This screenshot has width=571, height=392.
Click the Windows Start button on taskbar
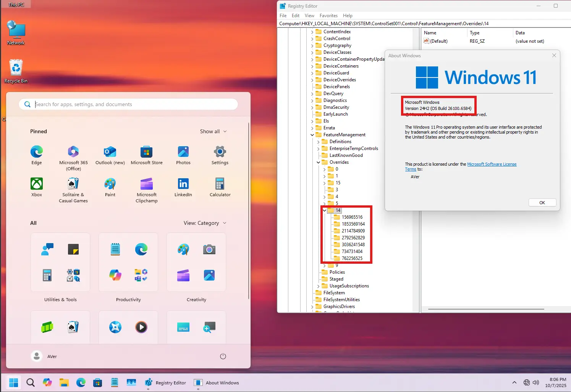14,382
